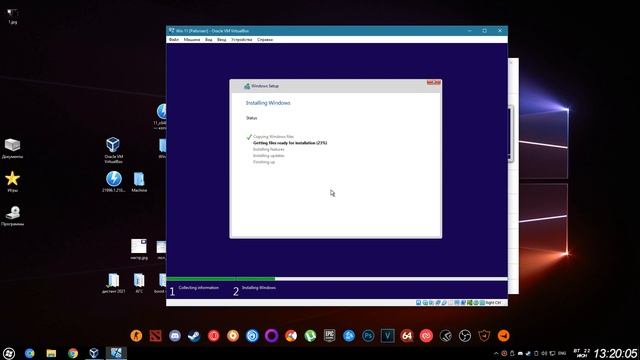Open uTorrent from the dock
640x360 pixels.
[310, 336]
